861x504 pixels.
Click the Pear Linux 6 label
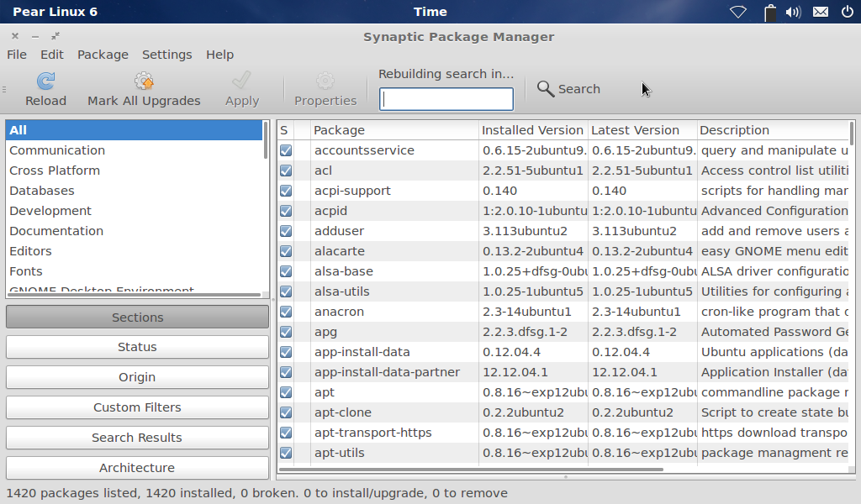[55, 12]
